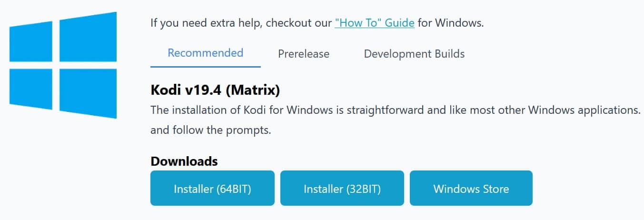Click the "If you need extra help" text
The height and width of the screenshot is (220, 644).
207,22
